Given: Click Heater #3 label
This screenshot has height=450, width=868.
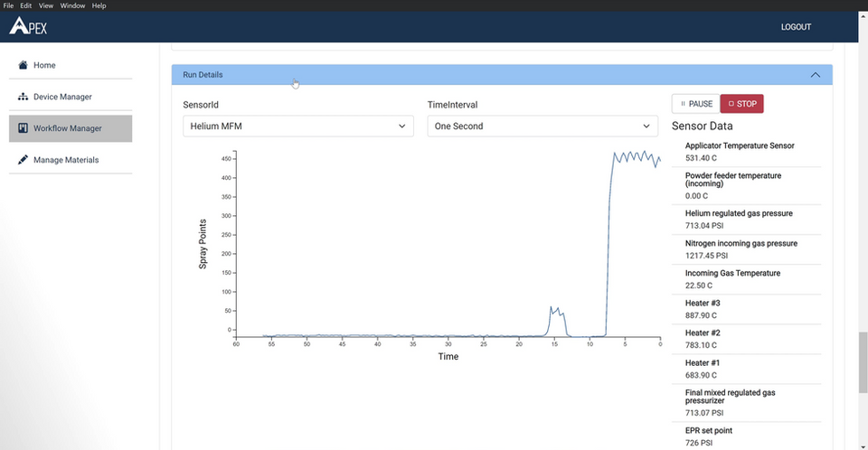Looking at the screenshot, I should coord(703,303).
